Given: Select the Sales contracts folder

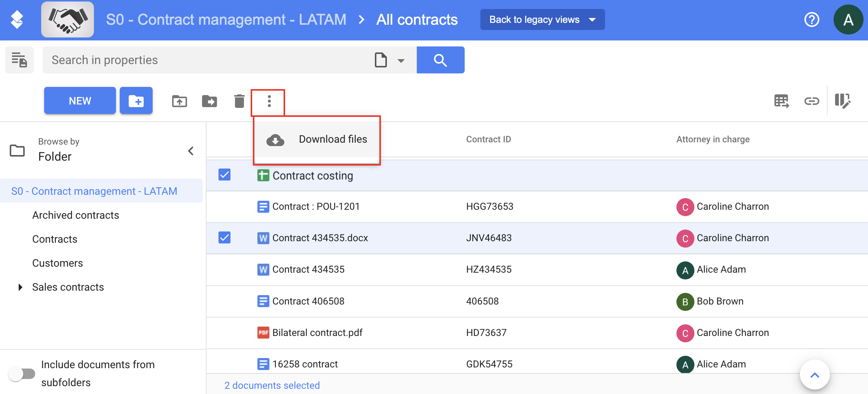Looking at the screenshot, I should tap(68, 287).
